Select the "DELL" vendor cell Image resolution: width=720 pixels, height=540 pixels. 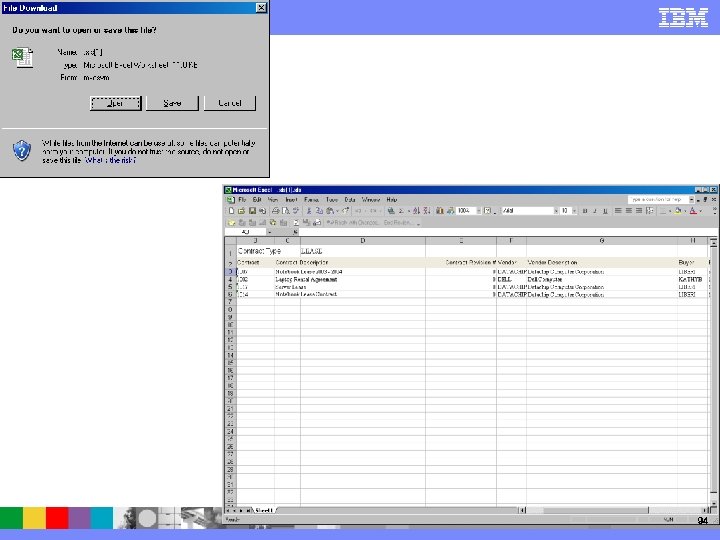pos(512,279)
